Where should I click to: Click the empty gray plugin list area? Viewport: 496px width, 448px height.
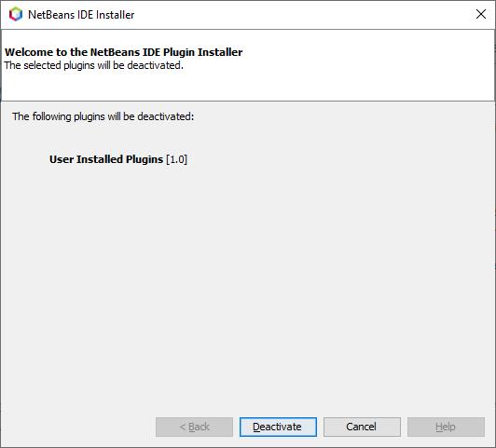pyautogui.click(x=247, y=284)
